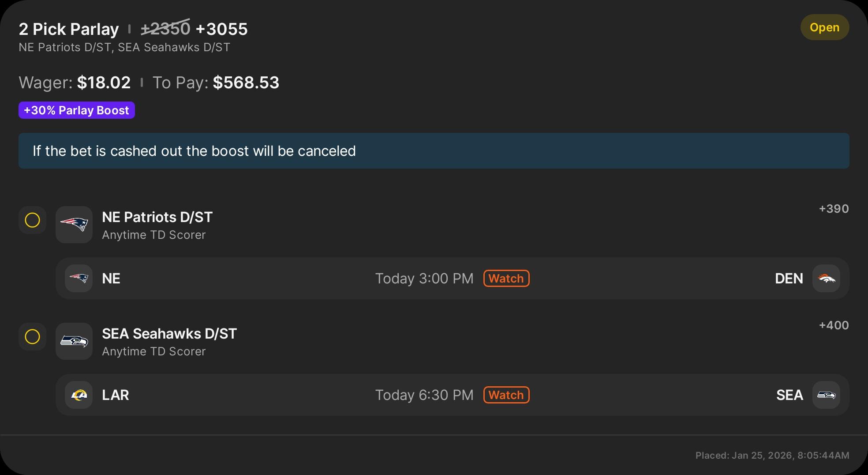Select the status circle for NE Patriots D/ST leg
868x475 pixels.
[x=32, y=220]
